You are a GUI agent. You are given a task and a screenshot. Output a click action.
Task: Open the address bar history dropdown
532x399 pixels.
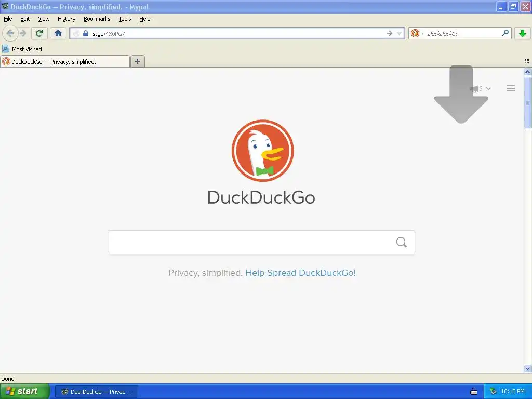click(x=400, y=33)
